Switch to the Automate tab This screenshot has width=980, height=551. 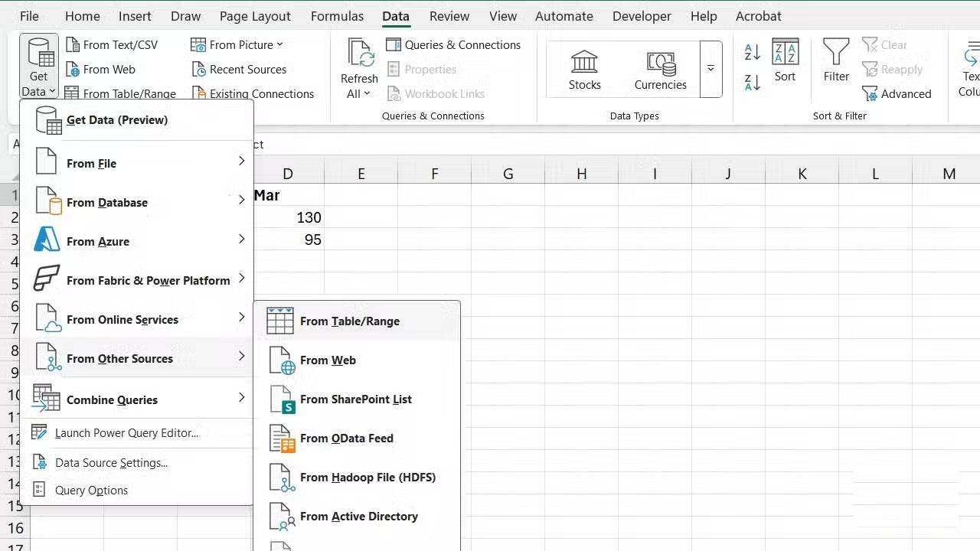point(564,16)
